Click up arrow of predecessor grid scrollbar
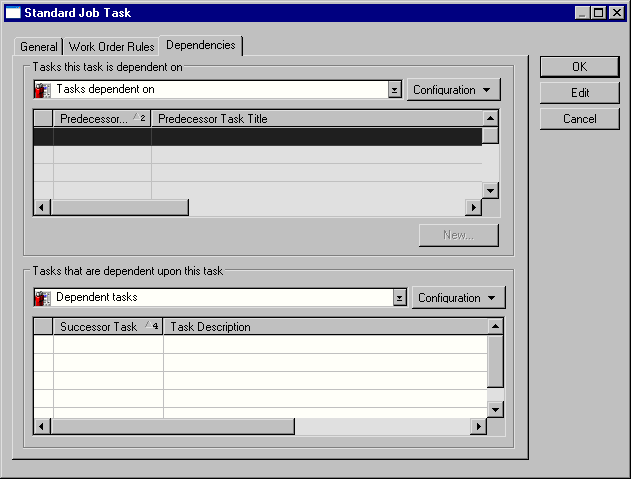This screenshot has height=479, width=631. (490, 118)
